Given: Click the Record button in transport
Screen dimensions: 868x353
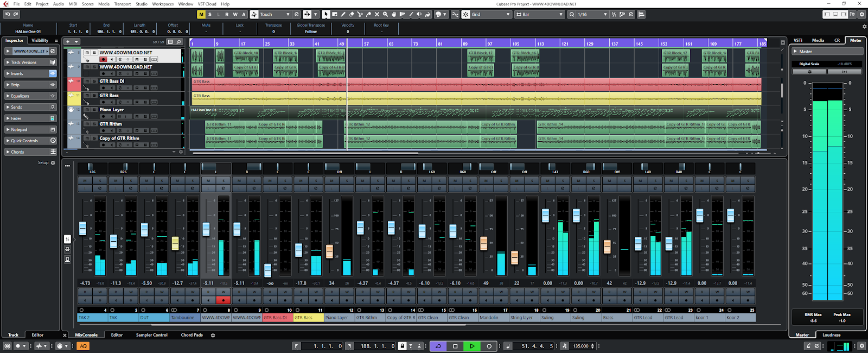Looking at the screenshot, I should point(489,346).
